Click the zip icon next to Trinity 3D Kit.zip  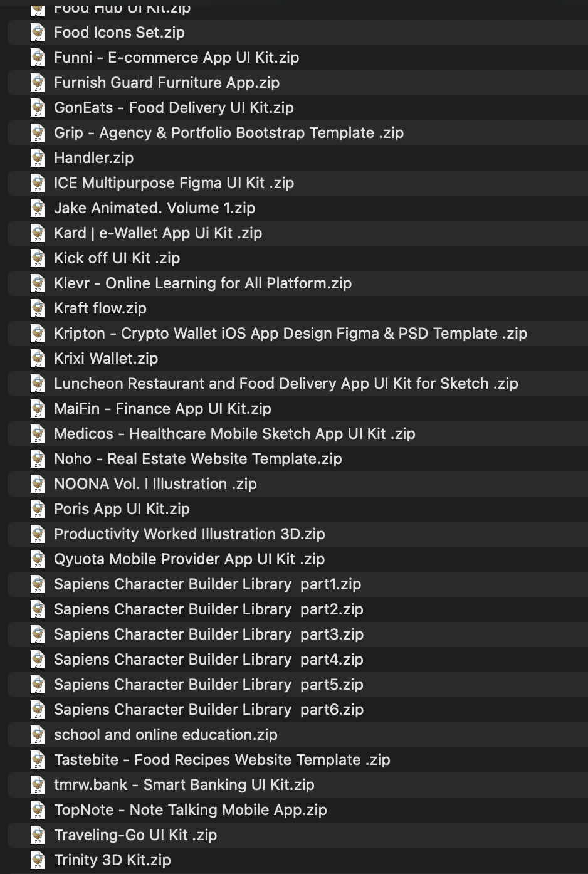38,860
